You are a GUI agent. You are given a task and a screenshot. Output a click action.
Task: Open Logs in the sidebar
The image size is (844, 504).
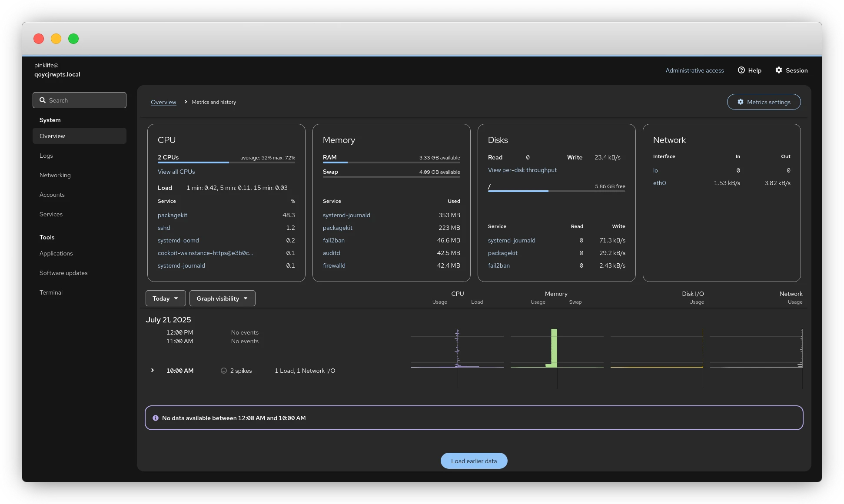[x=46, y=156]
